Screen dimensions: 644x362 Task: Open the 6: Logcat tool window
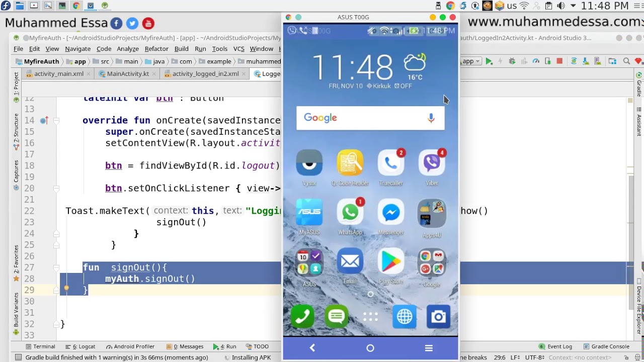tap(80, 346)
